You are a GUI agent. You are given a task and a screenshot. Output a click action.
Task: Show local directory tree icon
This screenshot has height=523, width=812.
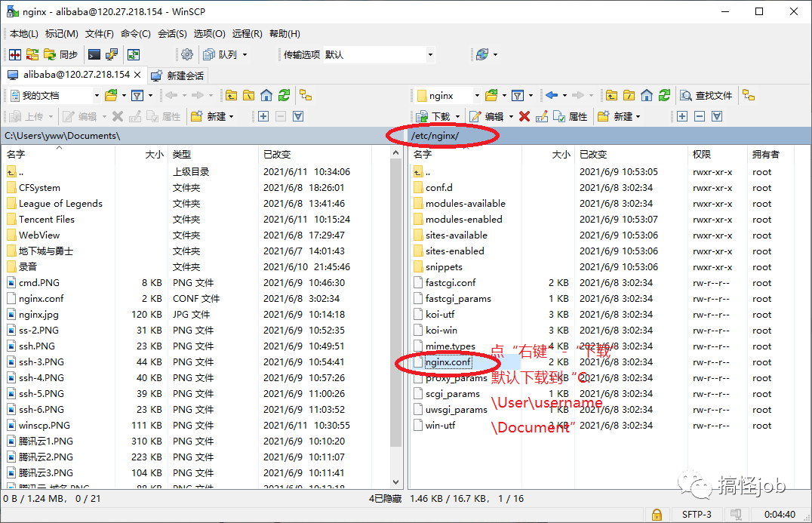coord(306,95)
